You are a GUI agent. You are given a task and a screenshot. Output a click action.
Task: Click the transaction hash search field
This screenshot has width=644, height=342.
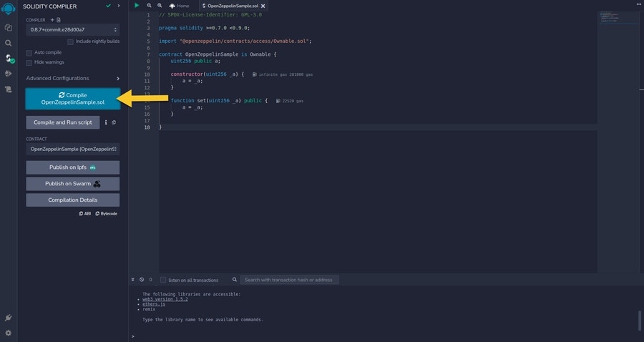289,280
